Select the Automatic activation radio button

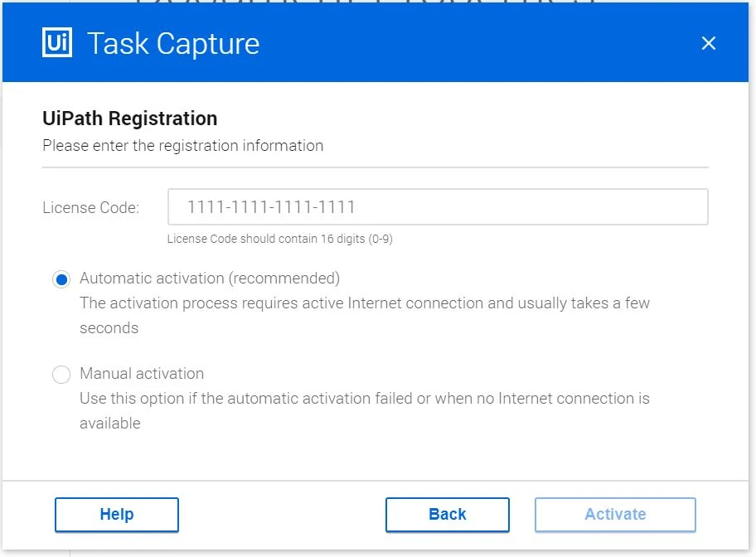(x=61, y=279)
